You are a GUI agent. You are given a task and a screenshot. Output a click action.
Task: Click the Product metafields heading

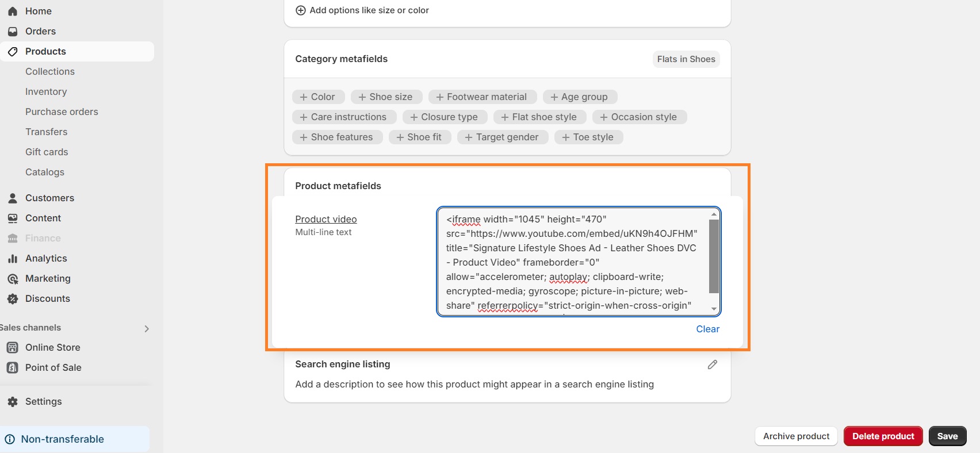click(x=338, y=186)
